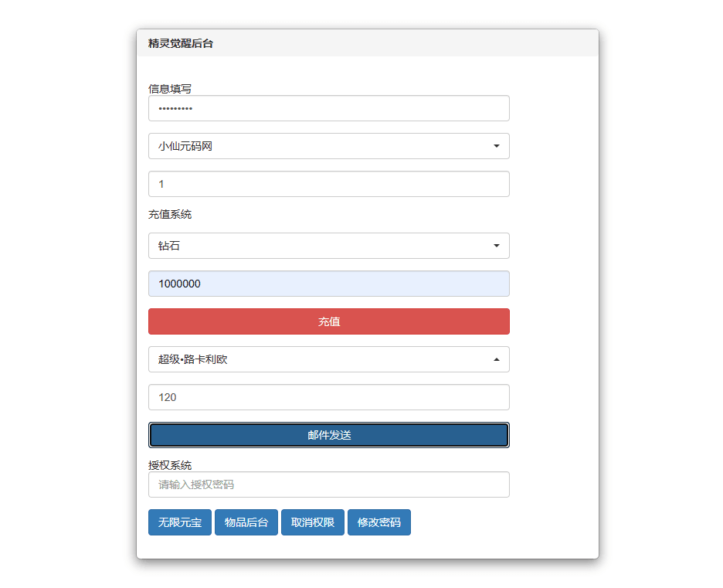
Task: Click the 授权系统 section label
Action: coord(170,465)
